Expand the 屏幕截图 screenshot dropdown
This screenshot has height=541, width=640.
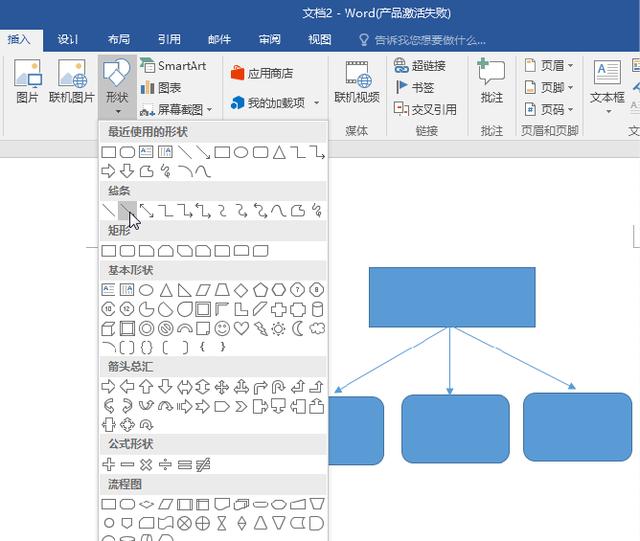pos(209,110)
